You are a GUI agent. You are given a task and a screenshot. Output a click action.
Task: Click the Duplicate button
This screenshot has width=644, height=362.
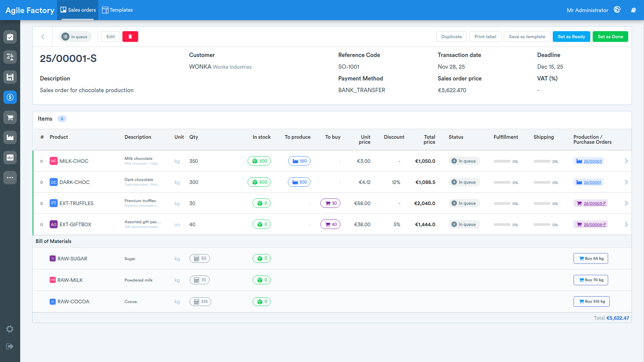(451, 37)
